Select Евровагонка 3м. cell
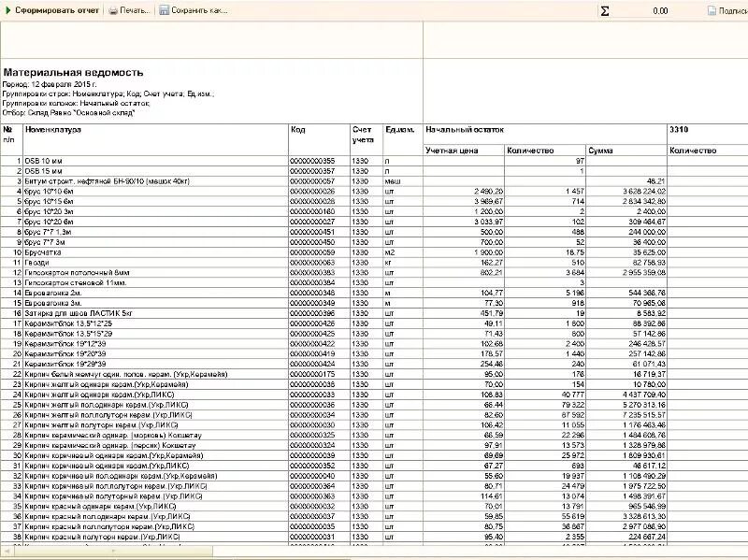 point(155,303)
